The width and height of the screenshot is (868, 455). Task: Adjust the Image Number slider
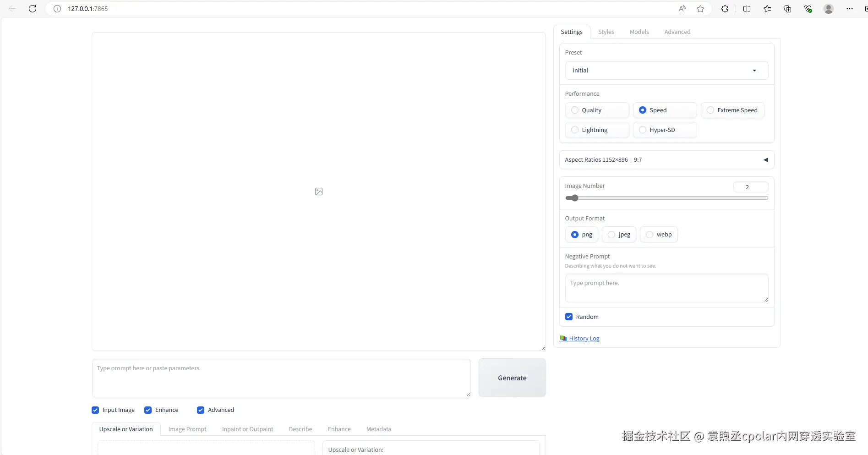click(x=666, y=198)
